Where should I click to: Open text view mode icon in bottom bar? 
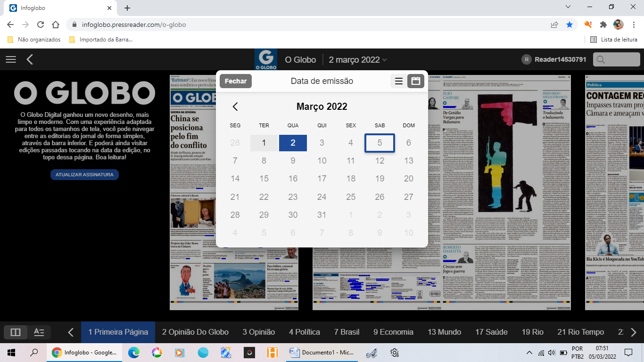[39, 332]
